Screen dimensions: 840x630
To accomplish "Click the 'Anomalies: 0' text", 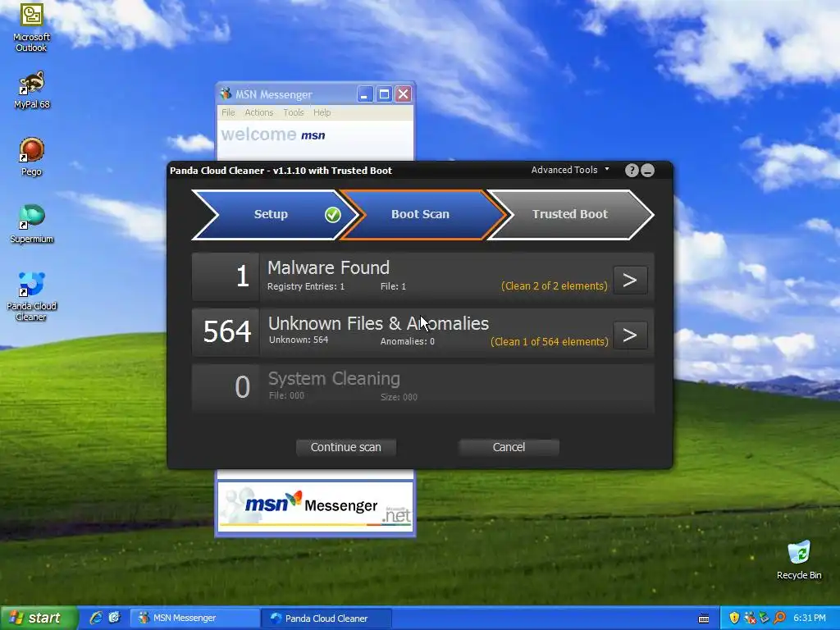I will [x=407, y=341].
